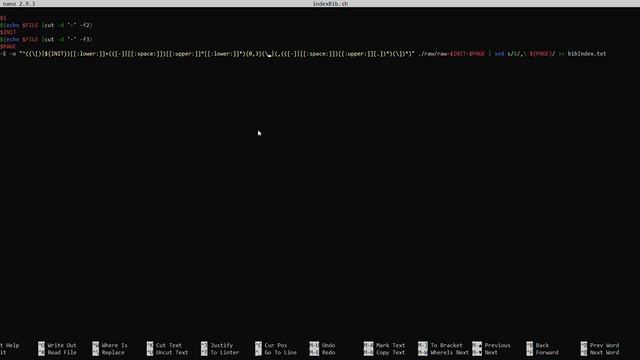Click the Back shortcut label
Screen dimensions: 640x360
(x=542, y=345)
